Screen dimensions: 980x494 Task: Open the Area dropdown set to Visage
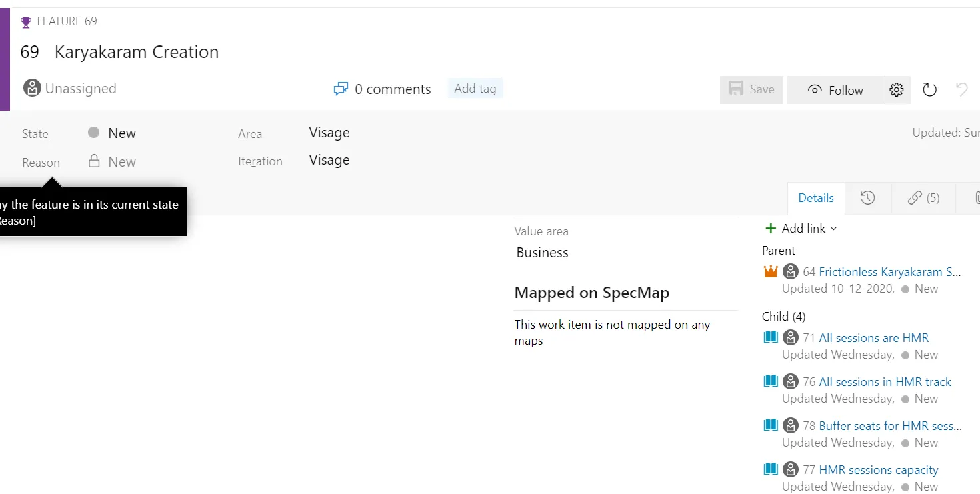(x=329, y=133)
